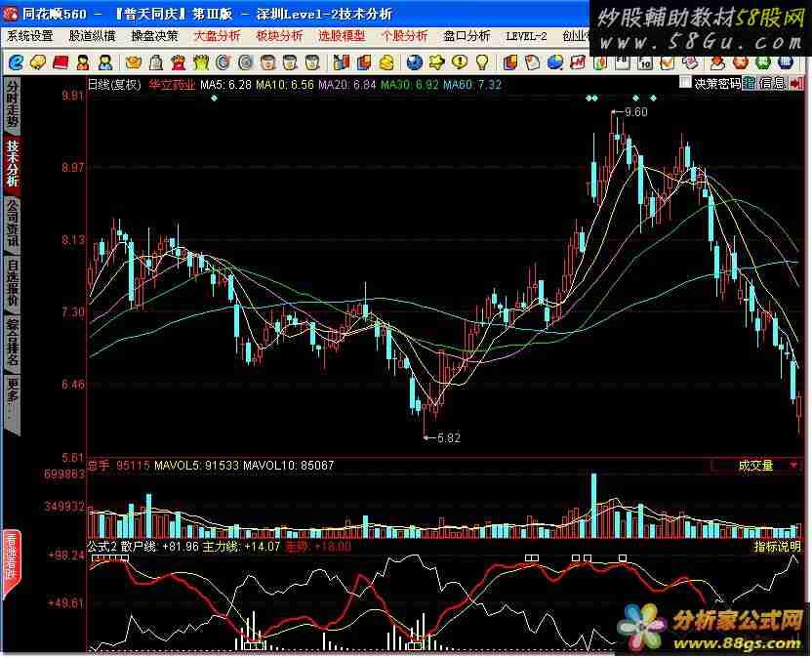Viewport: 812px width, 658px height.
Task: Click the blue 'e' browser icon
Action: 16,63
